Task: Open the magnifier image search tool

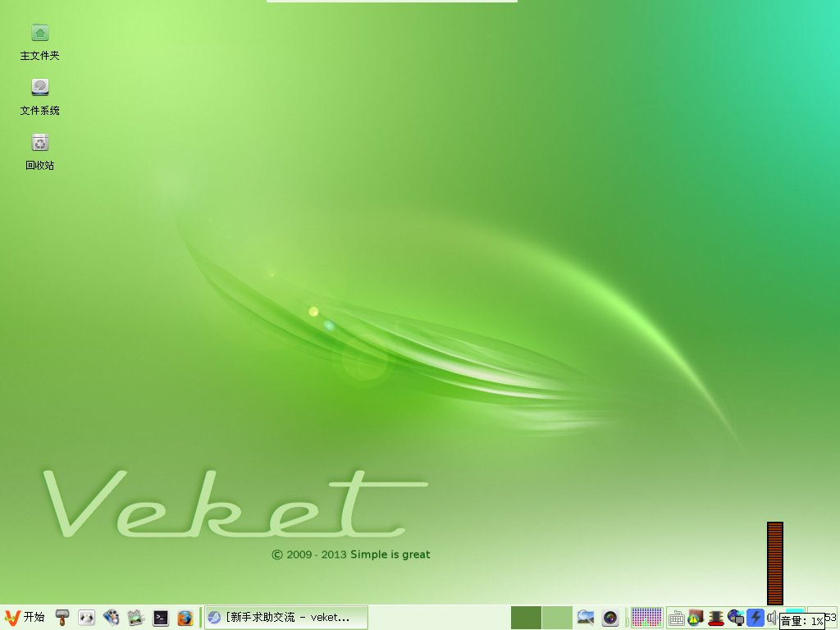Action: (586, 618)
